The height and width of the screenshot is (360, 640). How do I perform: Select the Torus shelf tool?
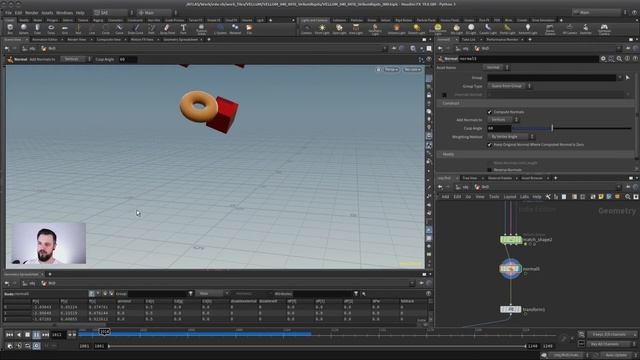coord(51,29)
